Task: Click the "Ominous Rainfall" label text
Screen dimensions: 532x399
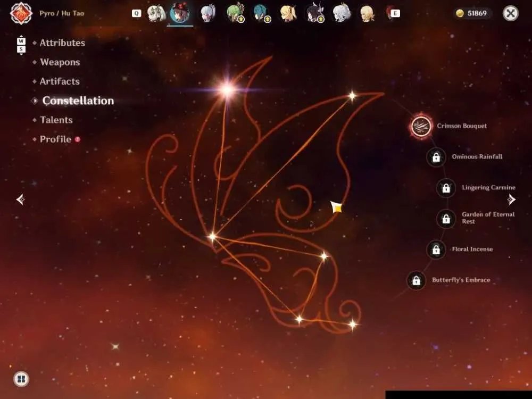Action: pyautogui.click(x=477, y=157)
